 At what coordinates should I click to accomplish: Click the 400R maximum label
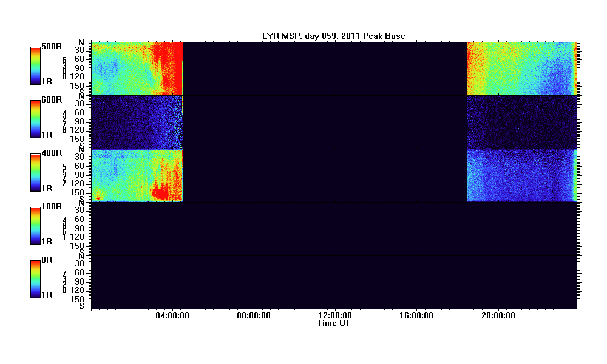tap(52, 153)
